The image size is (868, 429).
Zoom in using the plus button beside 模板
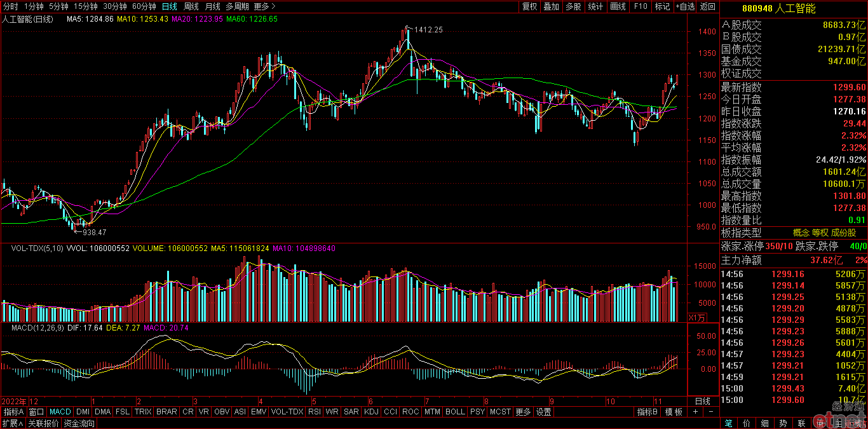click(x=696, y=412)
